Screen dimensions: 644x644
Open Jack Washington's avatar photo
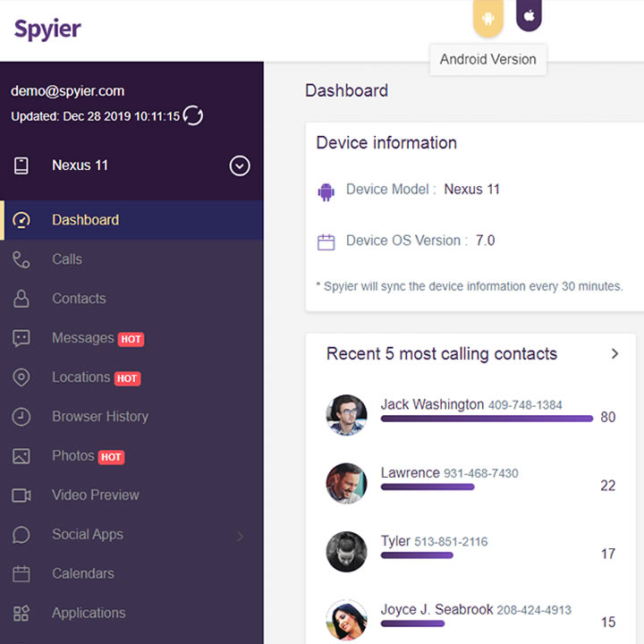[347, 415]
